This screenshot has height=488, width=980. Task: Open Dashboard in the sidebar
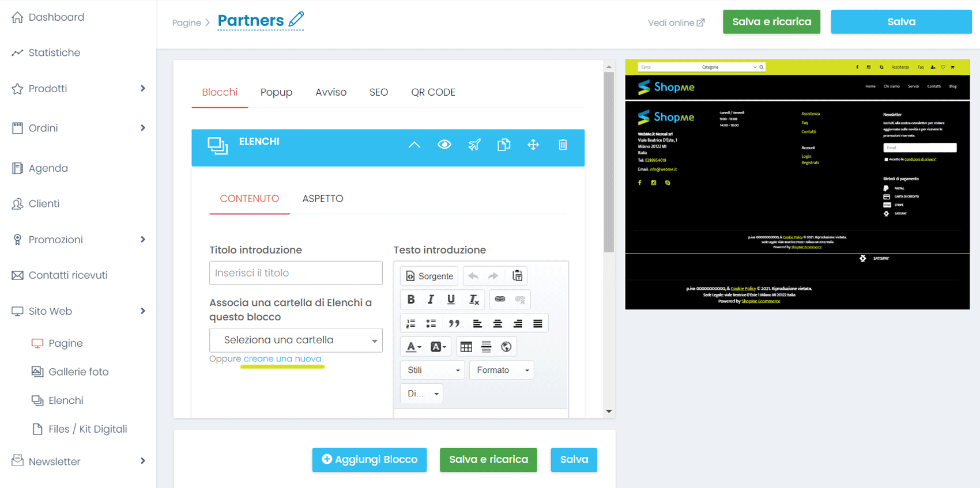[x=48, y=17]
